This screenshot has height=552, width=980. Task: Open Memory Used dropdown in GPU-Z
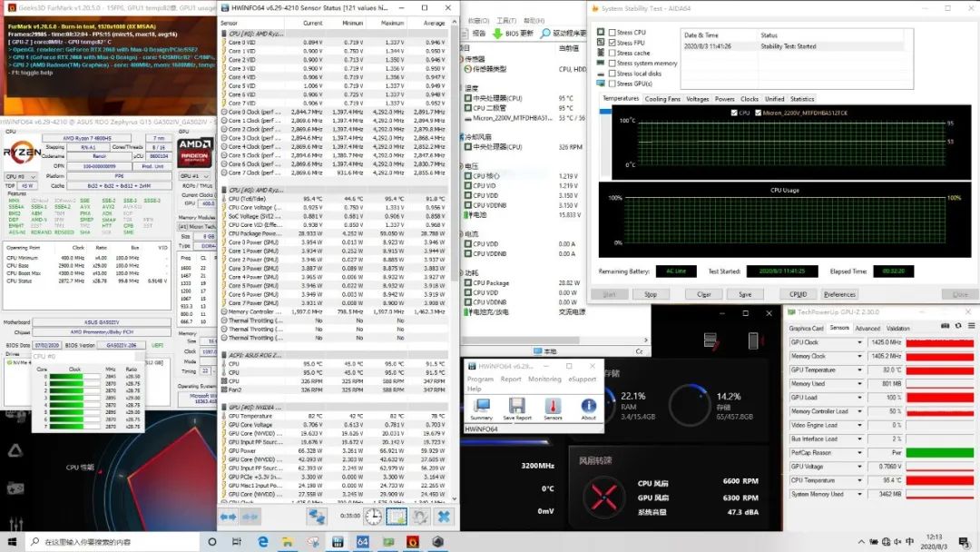[859, 384]
